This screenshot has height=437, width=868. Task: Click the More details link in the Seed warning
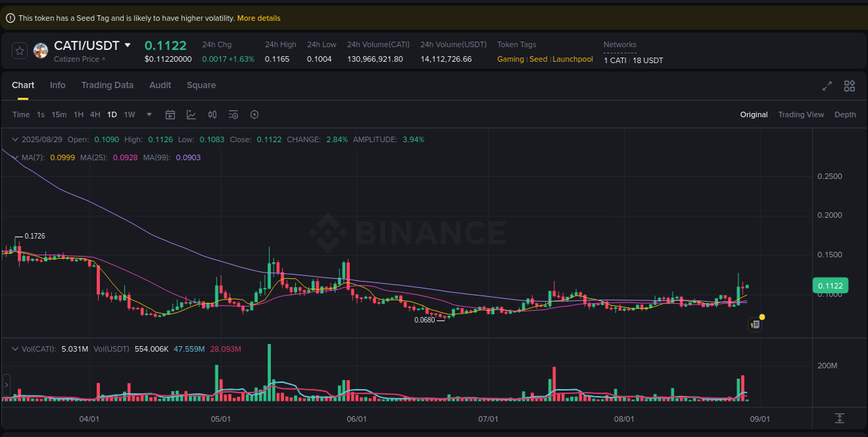coord(258,18)
